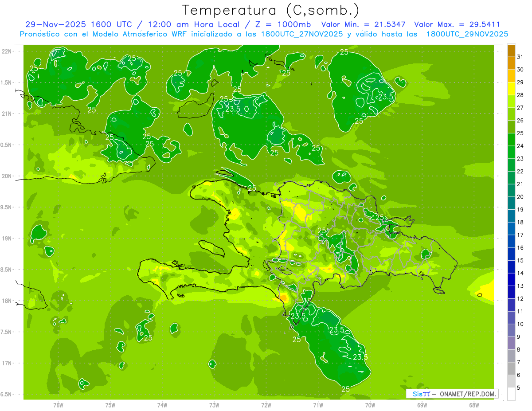Click the '14' label on the color scale

pyautogui.click(x=520, y=273)
